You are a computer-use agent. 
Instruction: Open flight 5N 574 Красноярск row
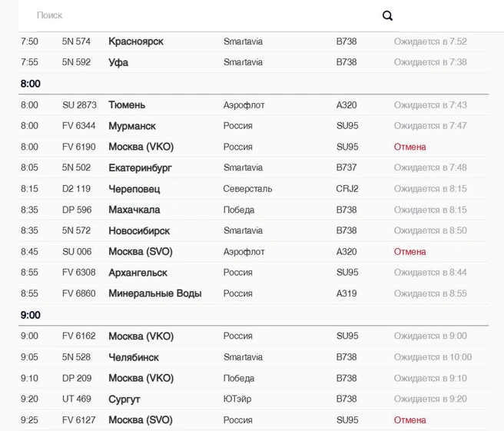click(254, 41)
